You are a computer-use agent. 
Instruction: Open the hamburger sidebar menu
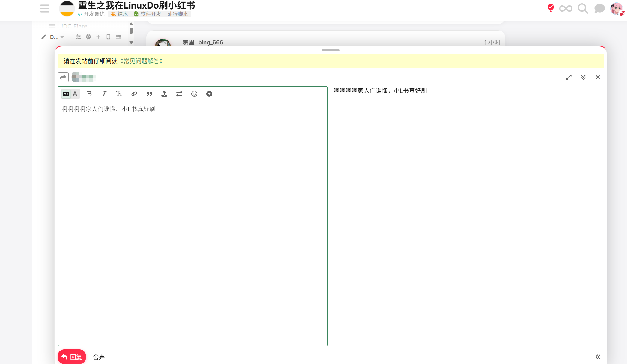pos(45,8)
